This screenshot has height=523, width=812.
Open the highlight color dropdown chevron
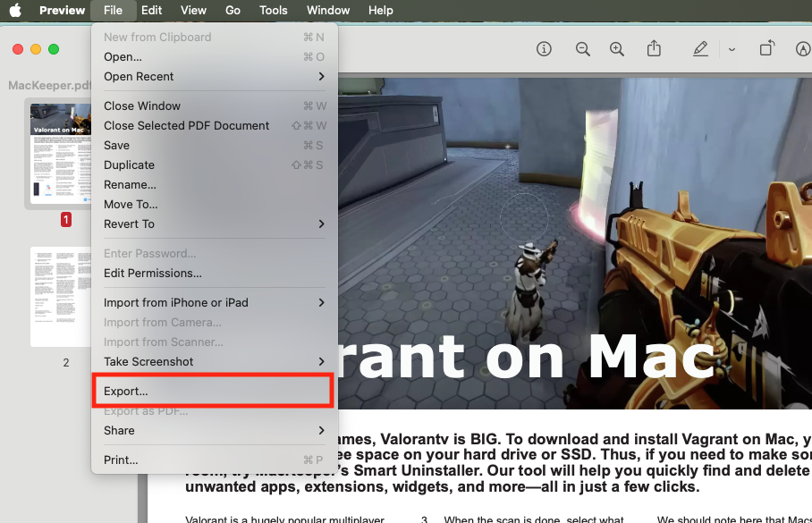point(732,50)
